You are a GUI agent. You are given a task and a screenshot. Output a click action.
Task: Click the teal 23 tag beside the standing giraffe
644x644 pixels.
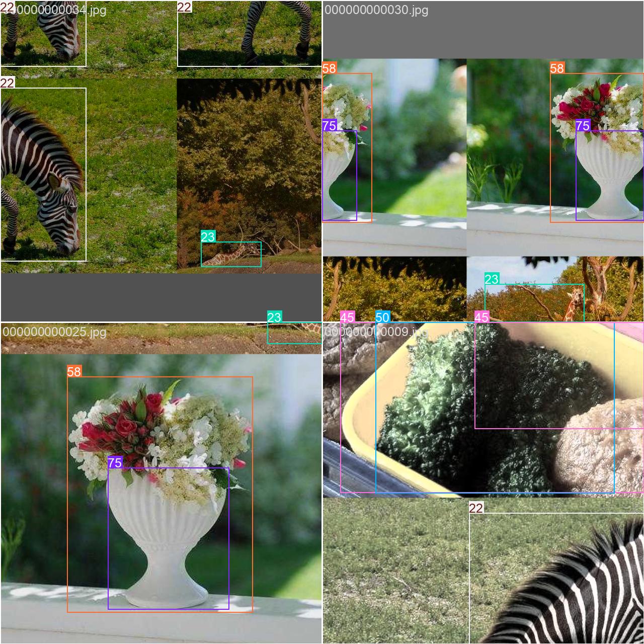pyautogui.click(x=492, y=279)
